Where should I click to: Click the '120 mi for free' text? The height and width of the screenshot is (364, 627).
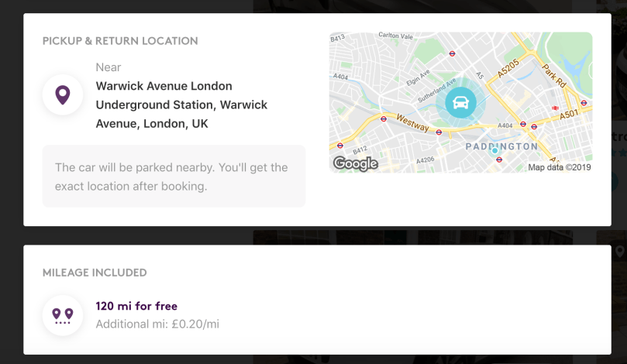click(x=136, y=306)
